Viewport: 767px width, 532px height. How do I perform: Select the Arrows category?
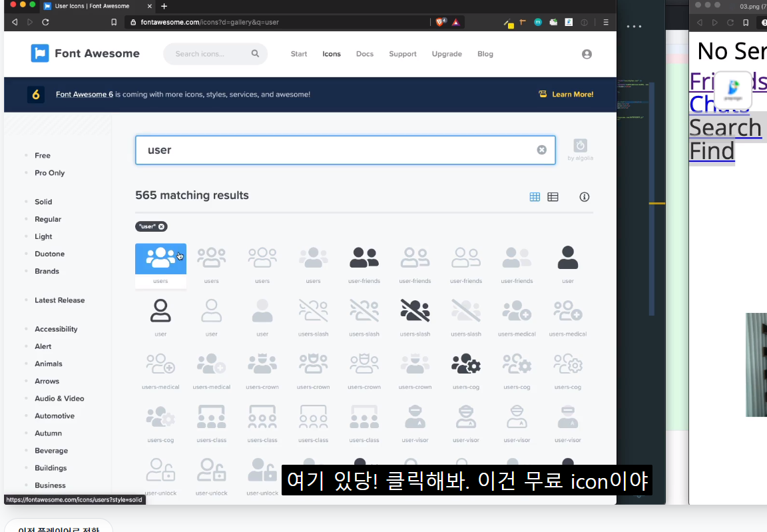click(x=47, y=382)
